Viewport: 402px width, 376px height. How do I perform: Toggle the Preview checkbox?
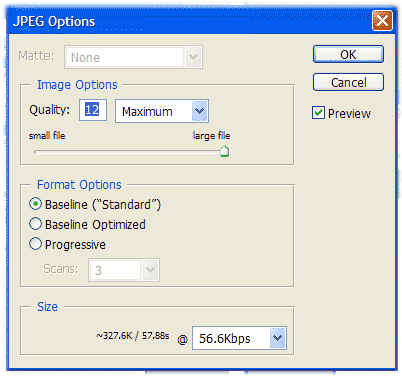pos(318,113)
